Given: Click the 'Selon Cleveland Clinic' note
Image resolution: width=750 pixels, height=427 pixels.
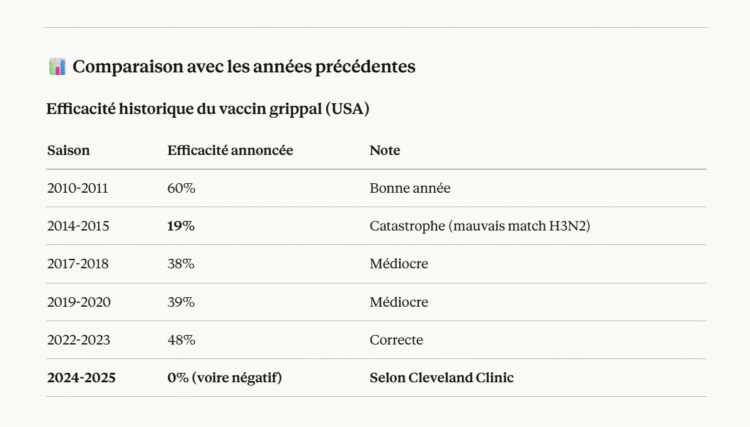Looking at the screenshot, I should 441,377.
